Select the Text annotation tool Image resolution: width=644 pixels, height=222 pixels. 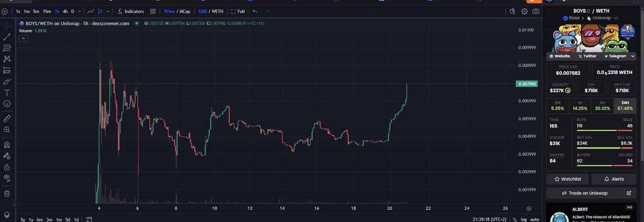7,92
